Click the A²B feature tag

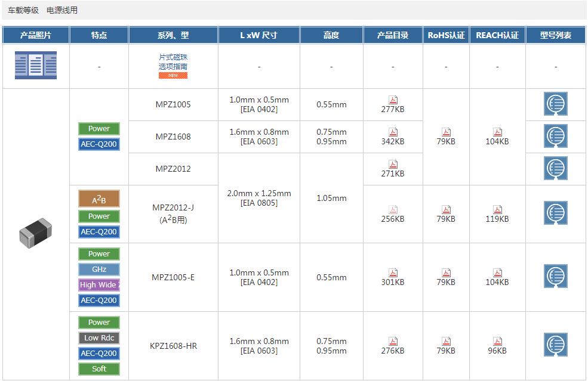[x=99, y=199]
